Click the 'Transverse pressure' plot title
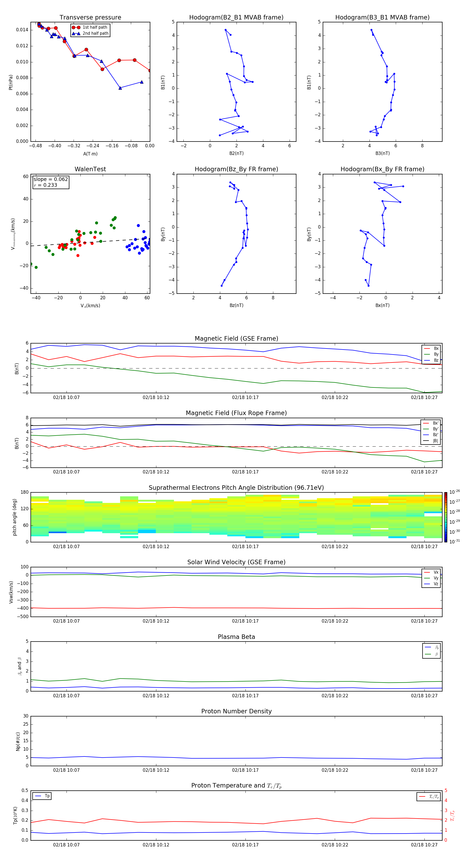Image resolution: width=473 pixels, height=868 pixels. pos(90,17)
